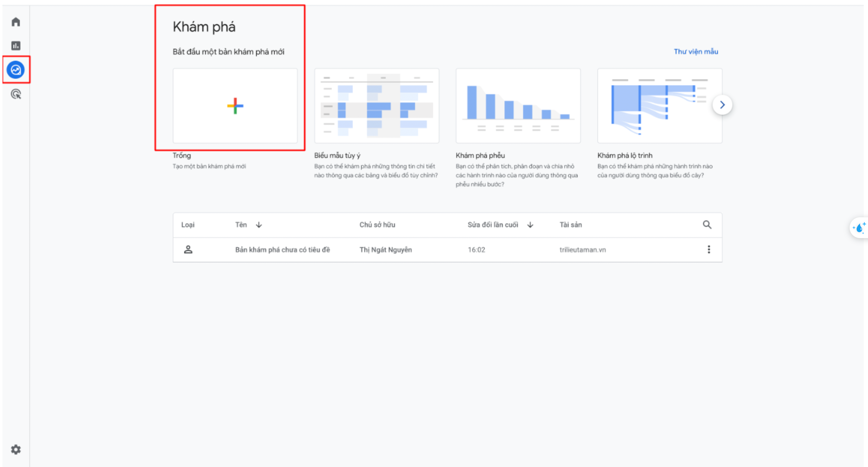
Task: Click the Trống template title
Action: (x=182, y=155)
